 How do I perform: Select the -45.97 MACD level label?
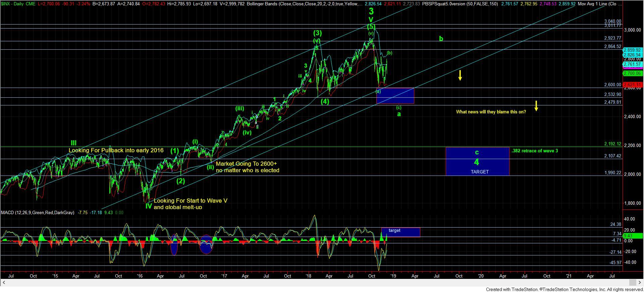[616, 262]
